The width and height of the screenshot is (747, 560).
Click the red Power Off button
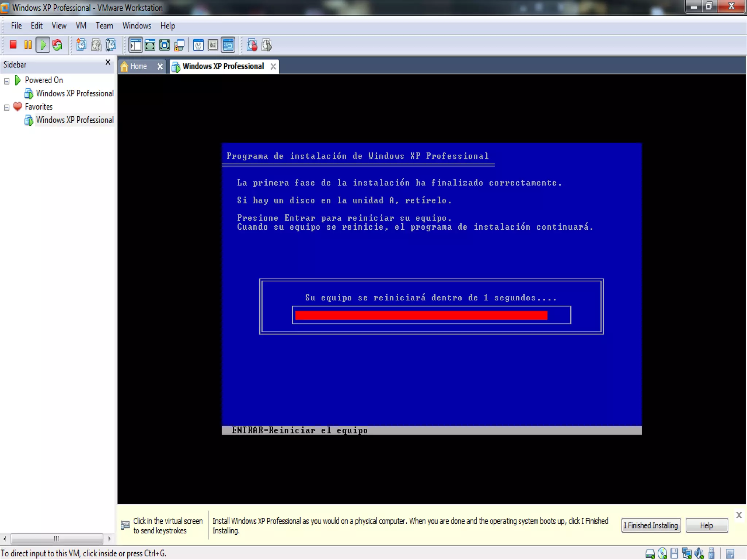pyautogui.click(x=13, y=45)
